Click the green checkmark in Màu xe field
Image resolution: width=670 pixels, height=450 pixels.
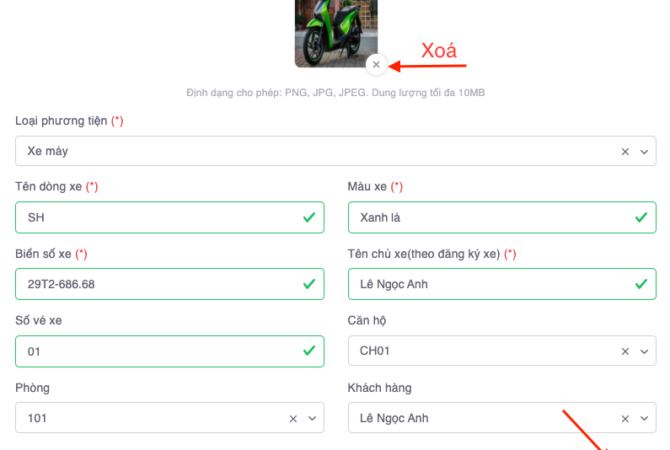[x=642, y=217]
